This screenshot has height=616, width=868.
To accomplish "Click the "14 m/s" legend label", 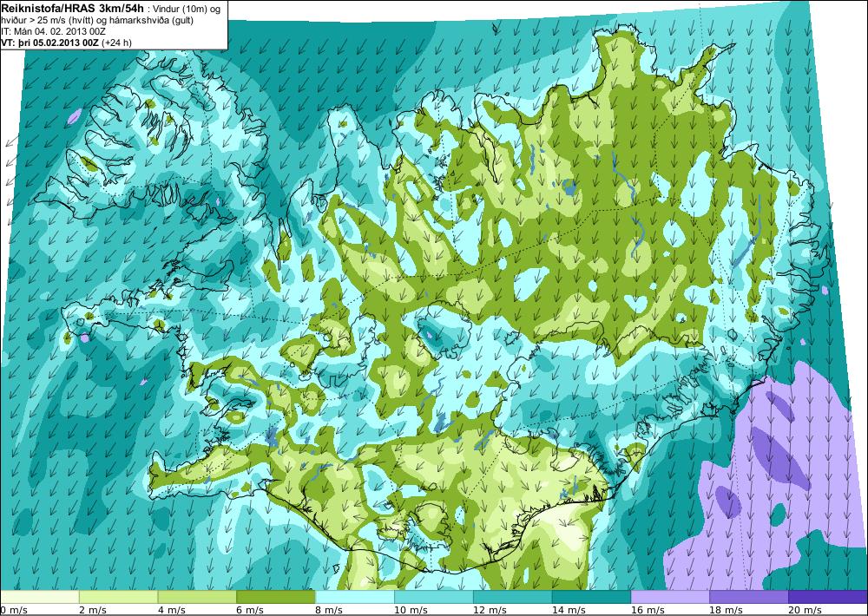I will click(568, 610).
